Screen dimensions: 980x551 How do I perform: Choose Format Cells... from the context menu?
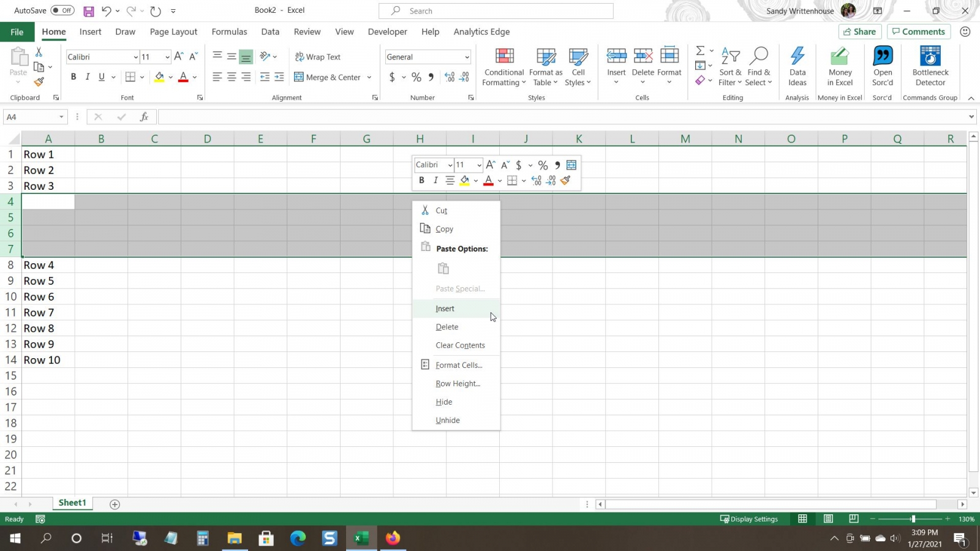pyautogui.click(x=456, y=365)
